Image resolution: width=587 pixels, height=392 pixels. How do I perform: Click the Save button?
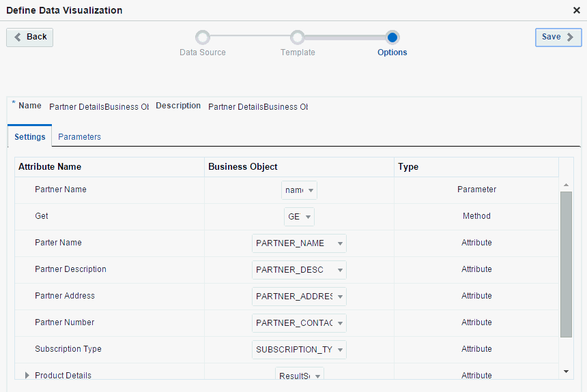(558, 37)
